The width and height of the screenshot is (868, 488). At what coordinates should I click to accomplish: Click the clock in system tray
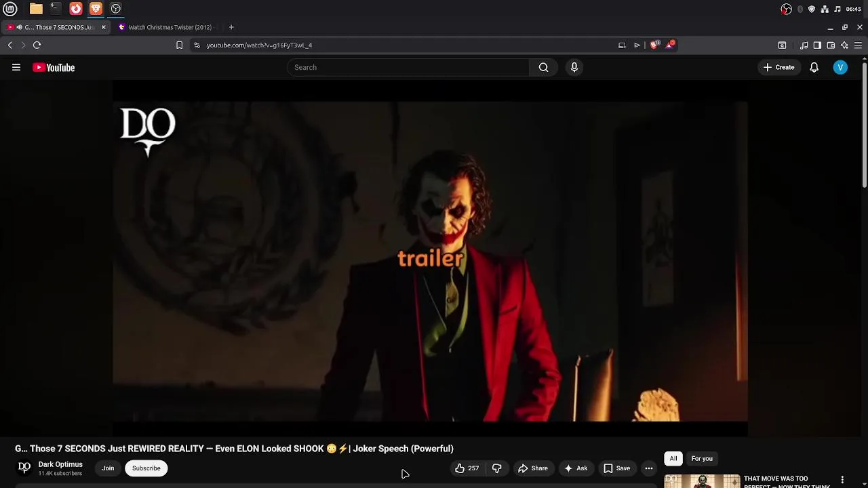[854, 9]
